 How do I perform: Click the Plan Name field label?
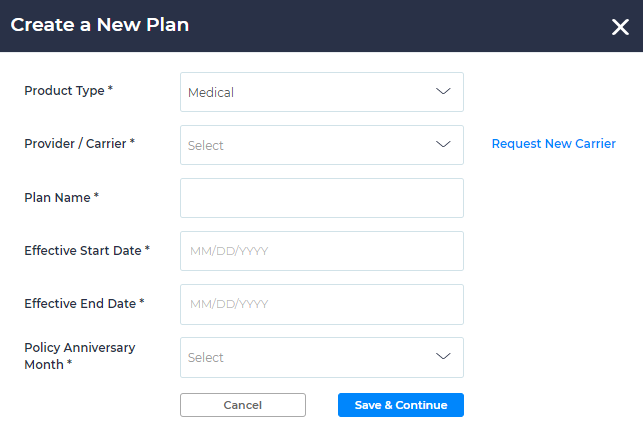point(61,197)
